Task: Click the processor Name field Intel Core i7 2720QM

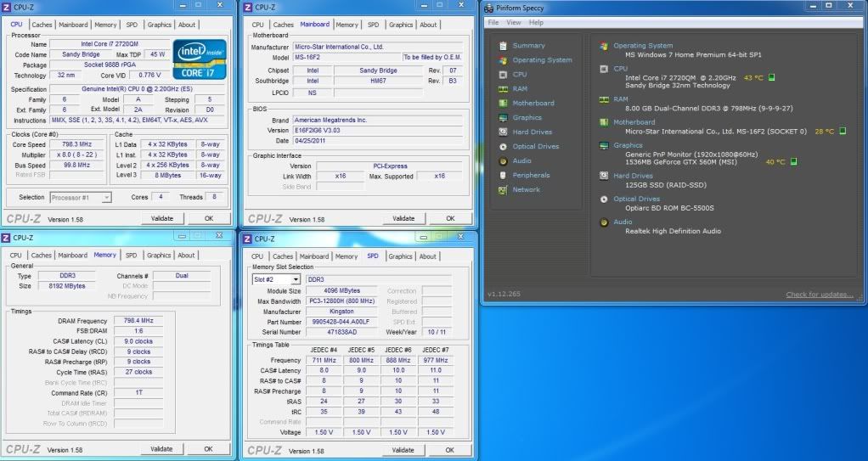Action: click(110, 43)
